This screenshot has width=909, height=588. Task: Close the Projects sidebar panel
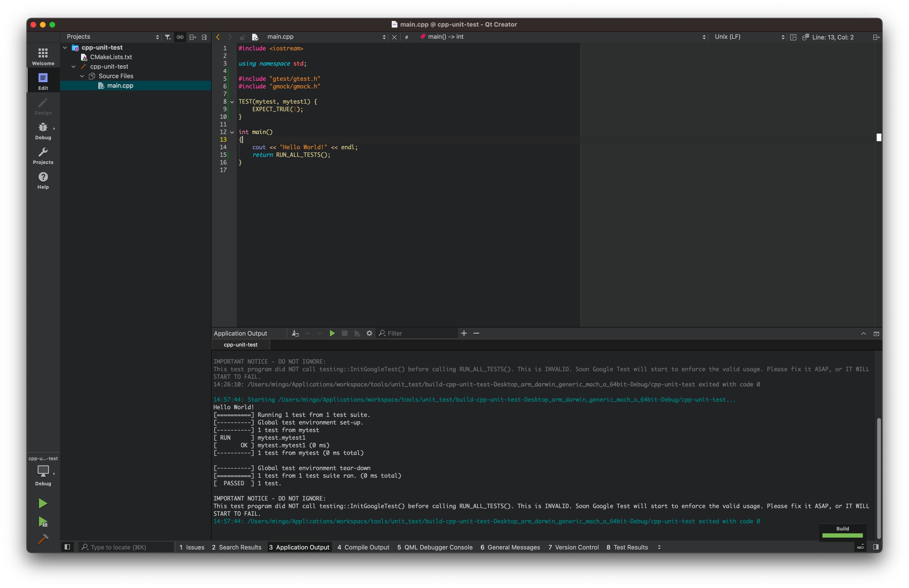coord(204,37)
